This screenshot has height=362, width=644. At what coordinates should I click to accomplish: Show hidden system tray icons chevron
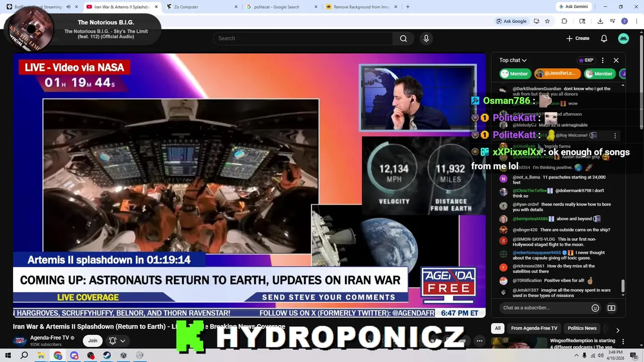tap(576, 355)
